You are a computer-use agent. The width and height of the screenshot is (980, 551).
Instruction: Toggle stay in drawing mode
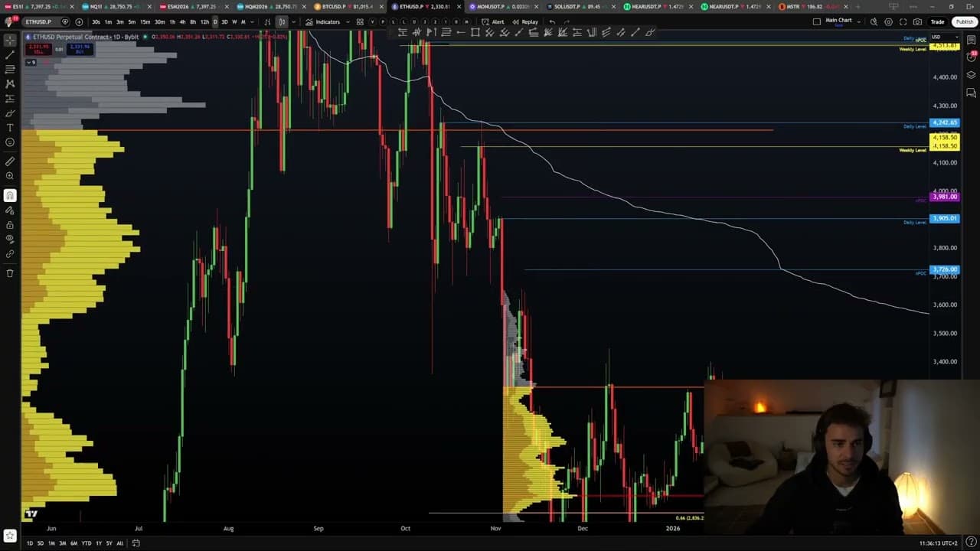point(10,210)
